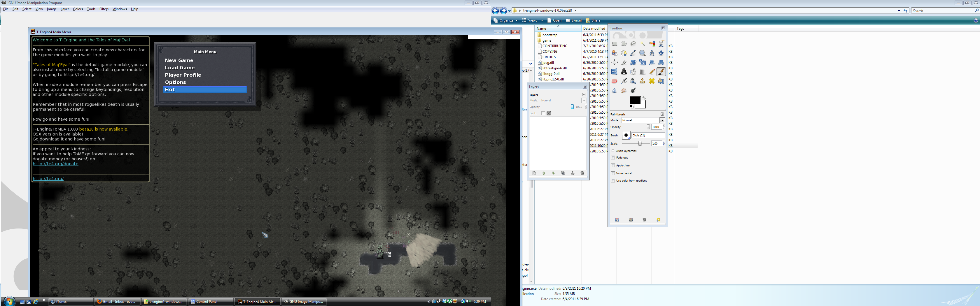Select the Scissors Select tool
The image size is (980, 306).
tap(661, 44)
